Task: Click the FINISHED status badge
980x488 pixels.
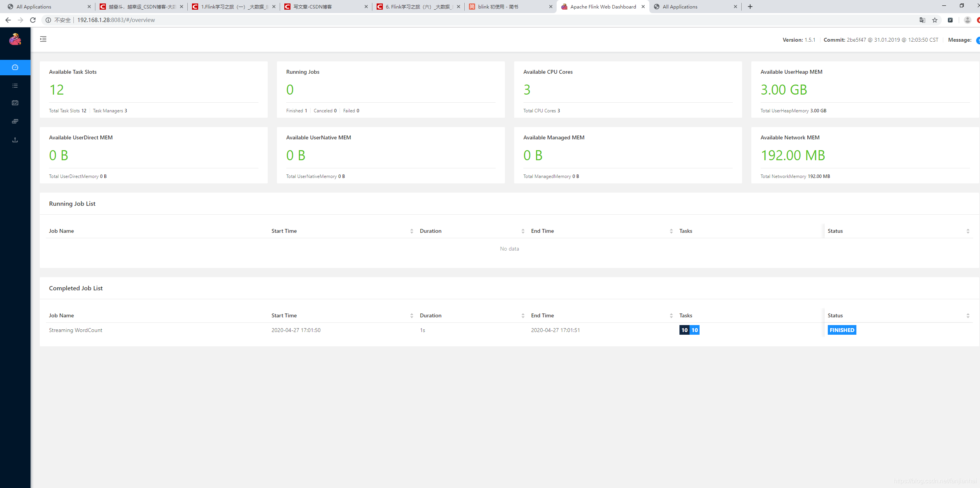Action: (842, 330)
